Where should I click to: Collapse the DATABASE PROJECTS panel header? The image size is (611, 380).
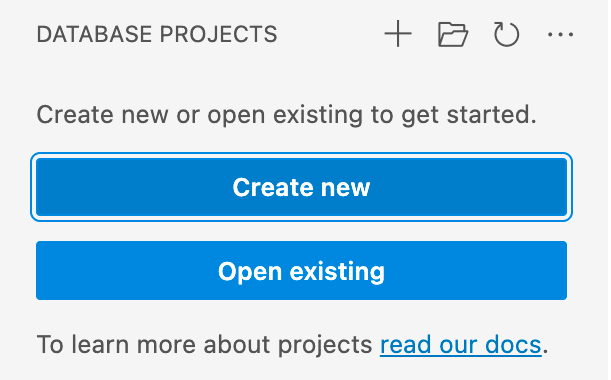[x=157, y=34]
